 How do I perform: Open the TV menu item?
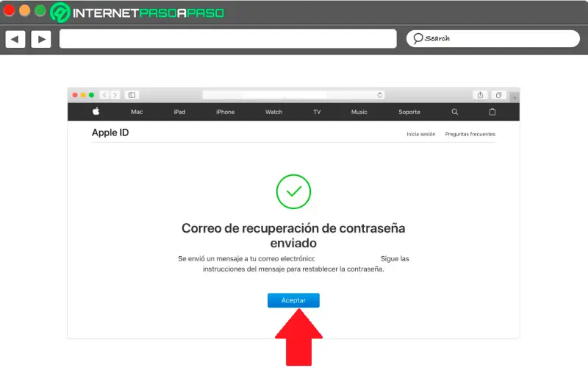(317, 112)
